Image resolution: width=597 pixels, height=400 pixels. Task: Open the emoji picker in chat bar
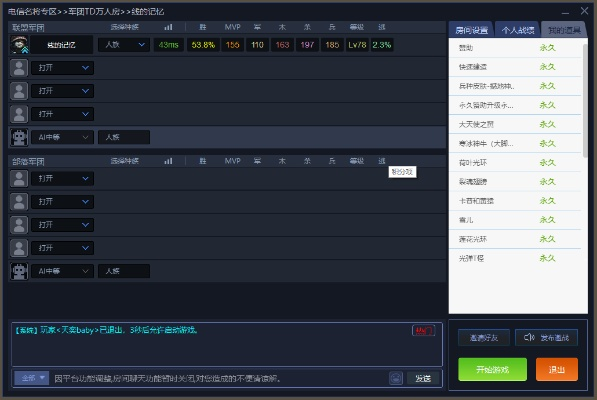tap(396, 378)
